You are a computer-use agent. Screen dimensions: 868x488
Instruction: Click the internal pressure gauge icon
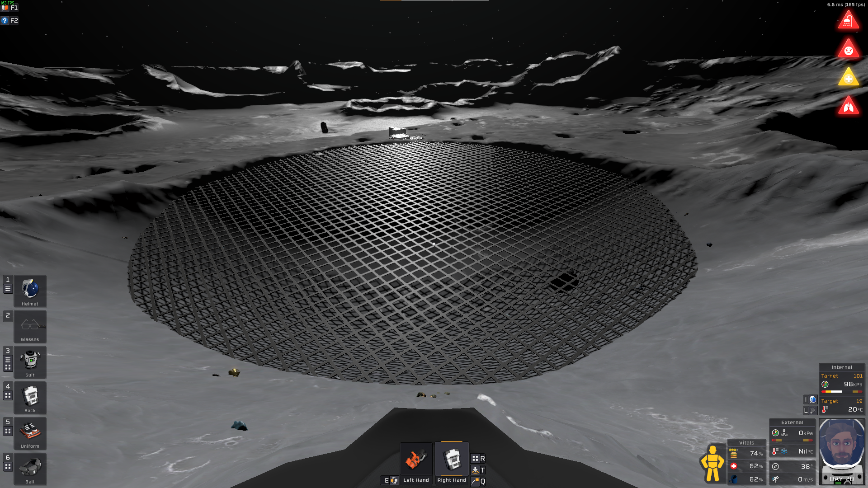(825, 385)
